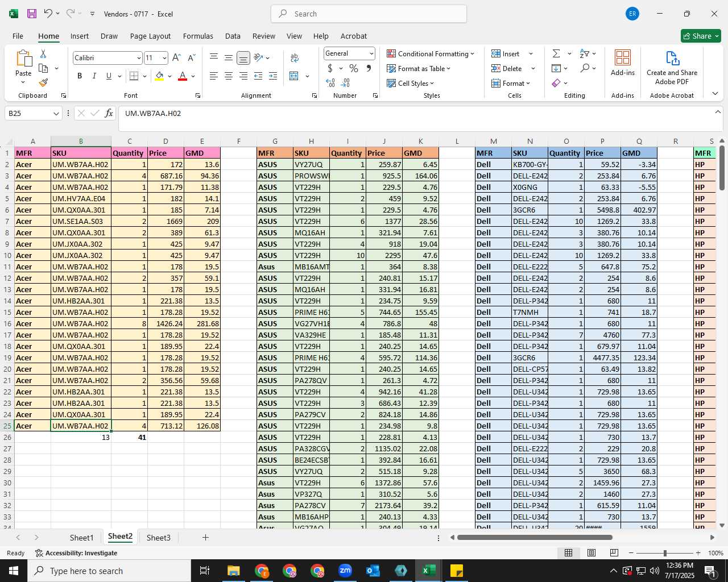Viewport: 728px width, 582px height.
Task: Click in the formula bar text UM.WB7AA.H02
Action: point(153,114)
